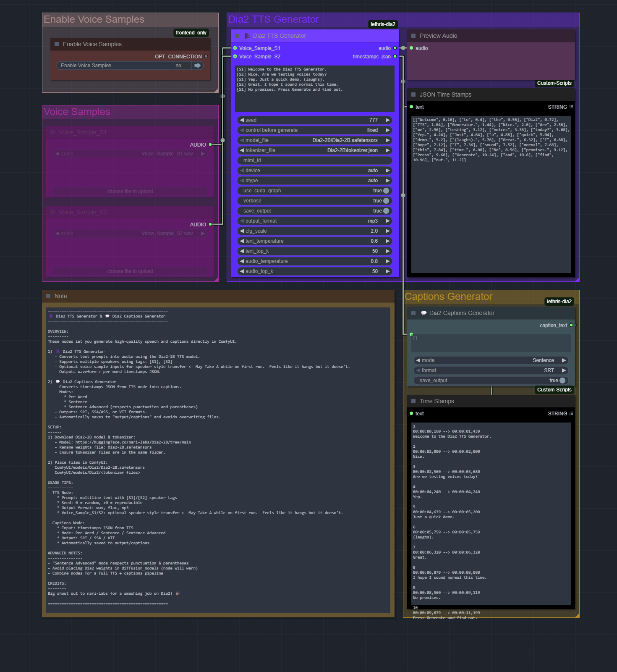Open the dtype dropdown
Image resolution: width=617 pixels, height=672 pixels.
pos(315,181)
